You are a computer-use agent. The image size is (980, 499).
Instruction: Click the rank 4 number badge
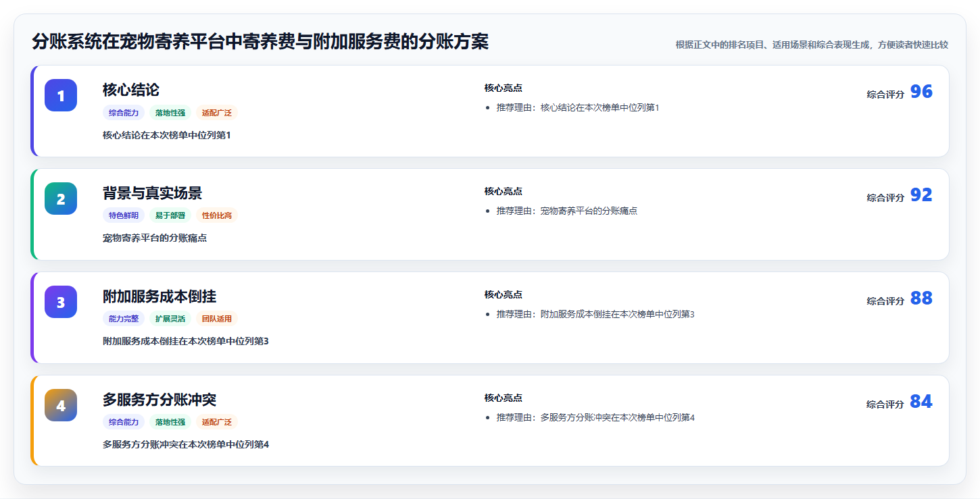coord(61,405)
